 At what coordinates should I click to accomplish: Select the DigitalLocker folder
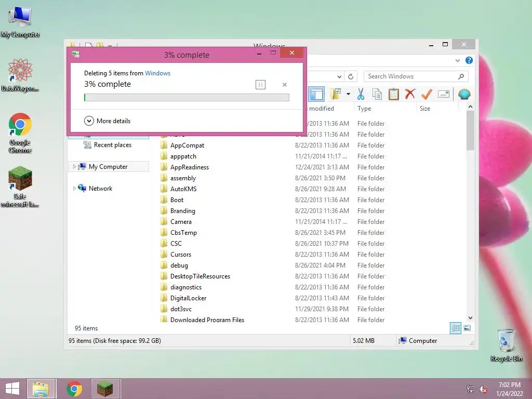[x=188, y=298]
